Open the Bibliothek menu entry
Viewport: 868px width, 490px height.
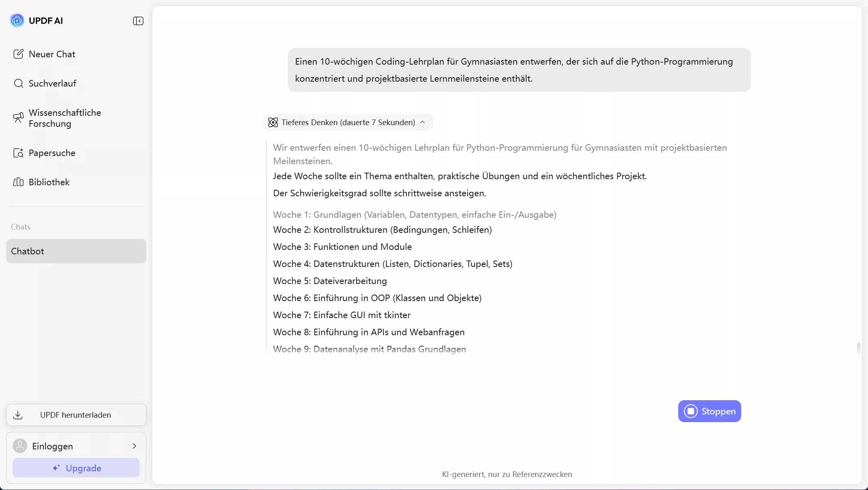[x=49, y=182]
